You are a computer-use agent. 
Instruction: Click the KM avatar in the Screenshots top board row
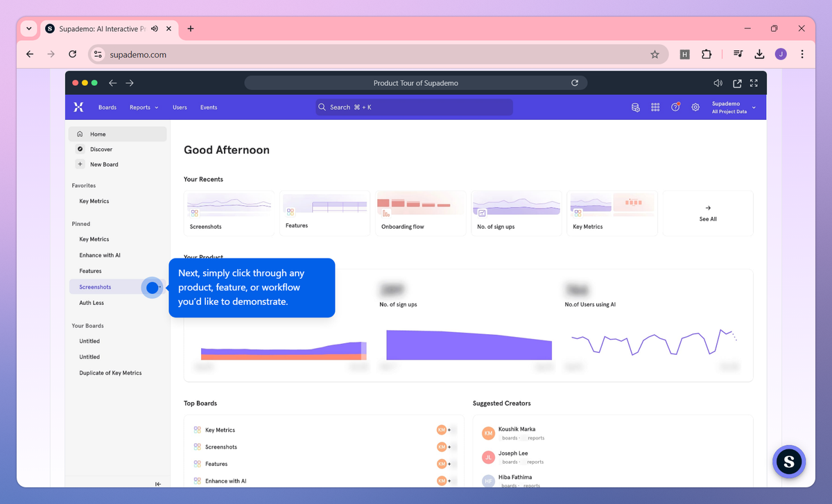click(x=441, y=446)
